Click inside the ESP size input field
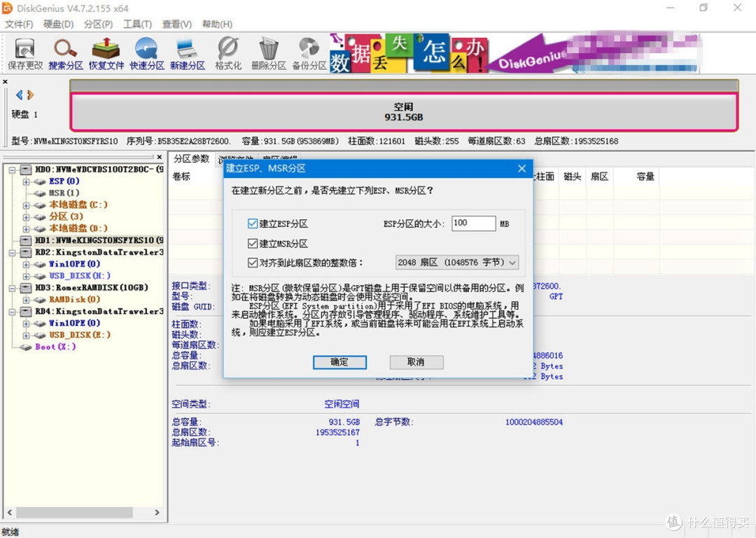 click(x=473, y=223)
